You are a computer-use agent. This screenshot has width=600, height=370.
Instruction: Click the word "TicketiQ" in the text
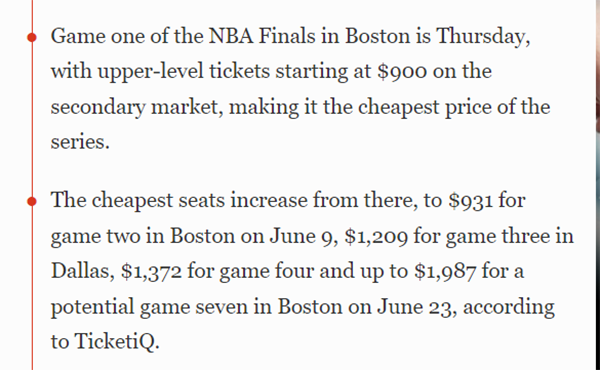[x=114, y=341]
